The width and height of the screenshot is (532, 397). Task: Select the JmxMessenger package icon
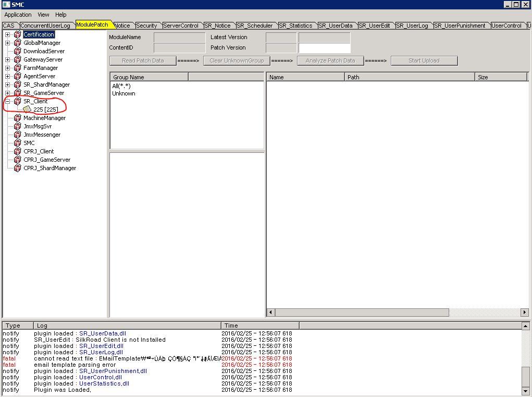point(18,135)
